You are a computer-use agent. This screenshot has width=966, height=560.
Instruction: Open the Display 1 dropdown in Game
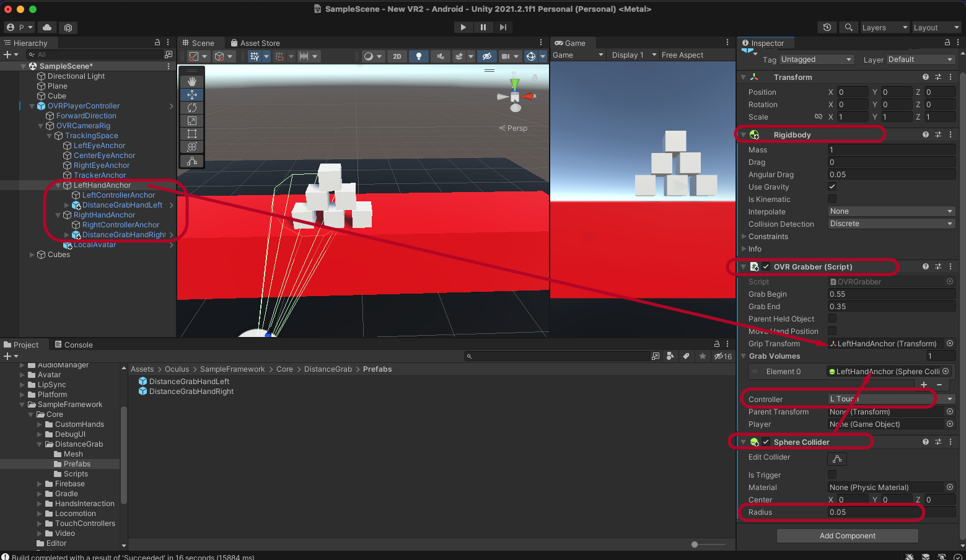633,55
